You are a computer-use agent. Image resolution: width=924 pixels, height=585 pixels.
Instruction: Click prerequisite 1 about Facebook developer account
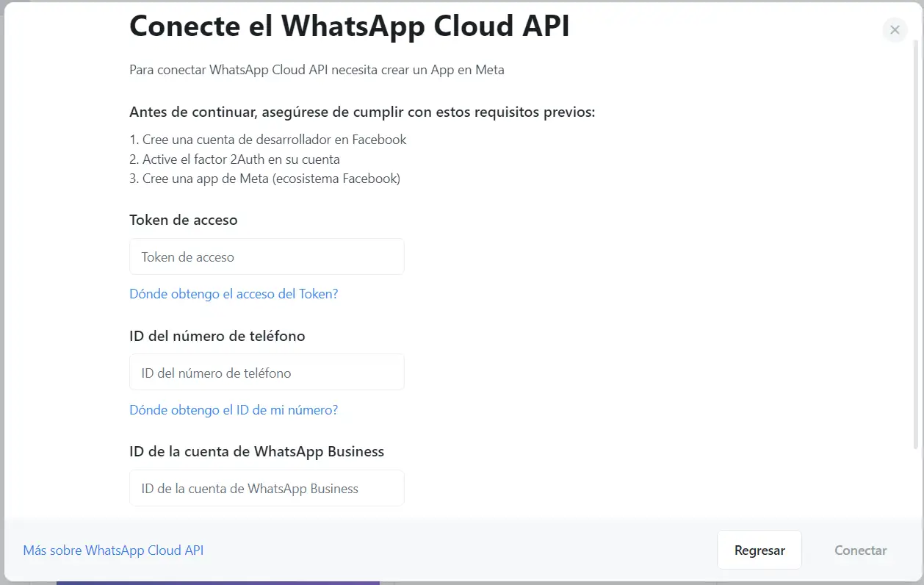[x=268, y=140]
